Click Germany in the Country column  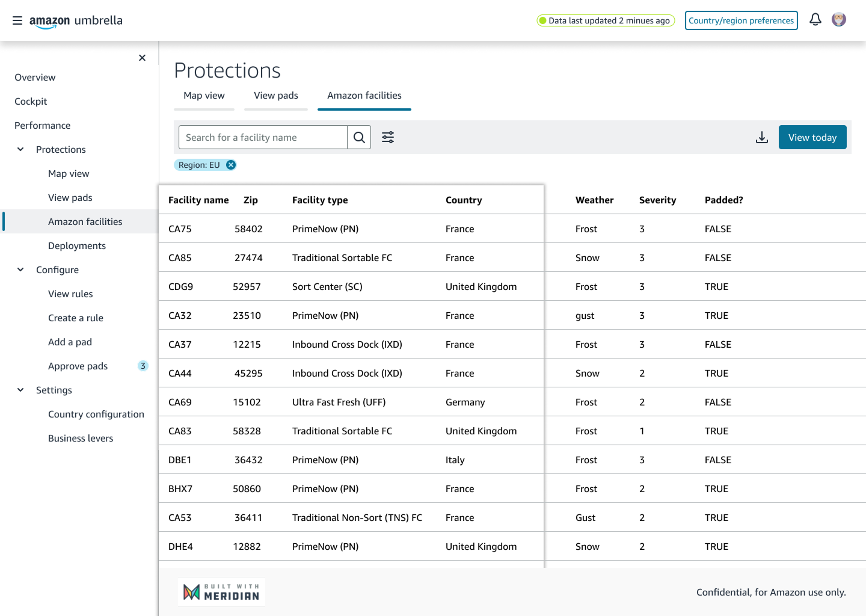tap(465, 402)
